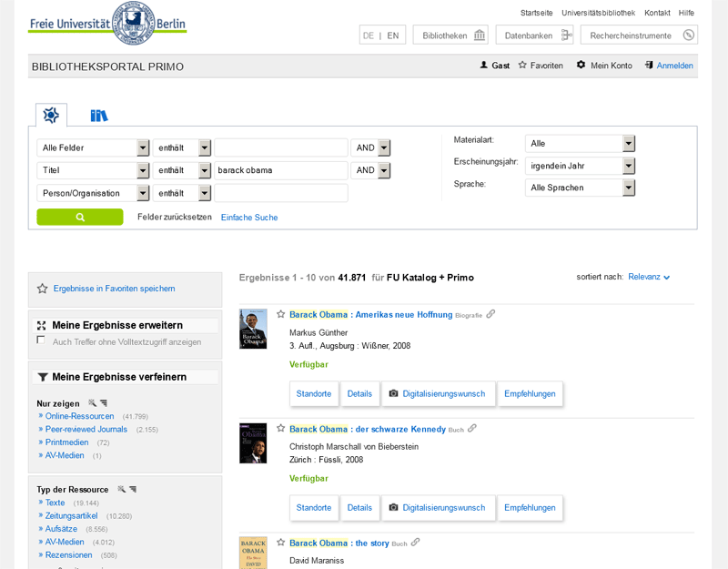Filter by Rezensionen resource type
The image size is (728, 569).
click(69, 554)
